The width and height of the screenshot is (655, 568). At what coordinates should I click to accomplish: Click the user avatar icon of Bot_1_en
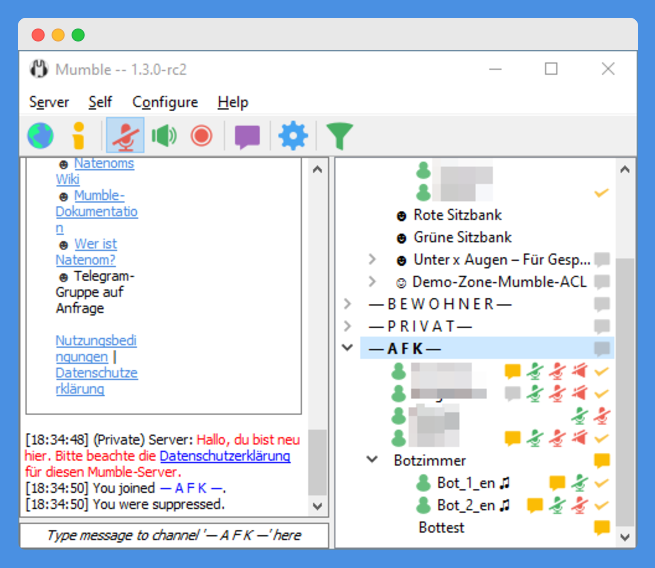point(423,483)
